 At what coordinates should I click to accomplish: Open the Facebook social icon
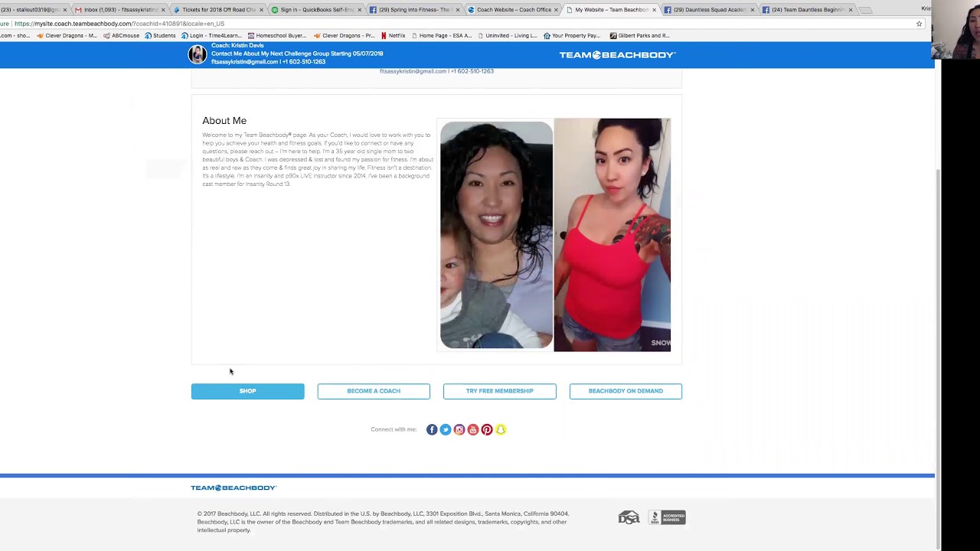tap(432, 429)
